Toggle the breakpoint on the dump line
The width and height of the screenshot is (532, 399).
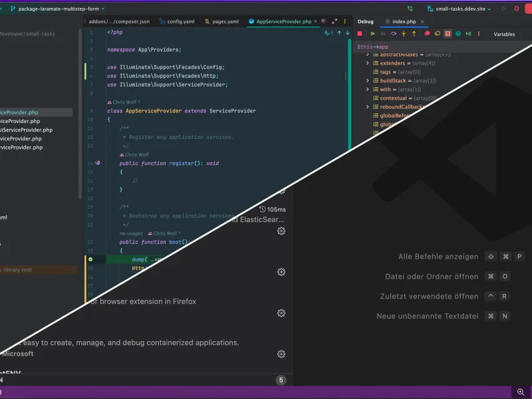coord(90,258)
